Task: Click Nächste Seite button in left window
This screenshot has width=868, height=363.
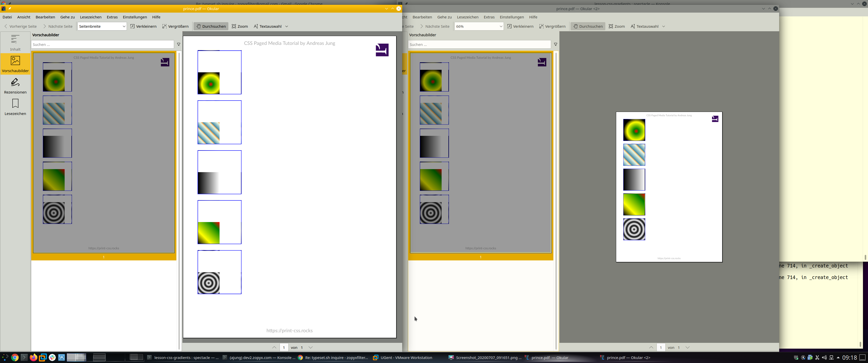Action: 58,26
